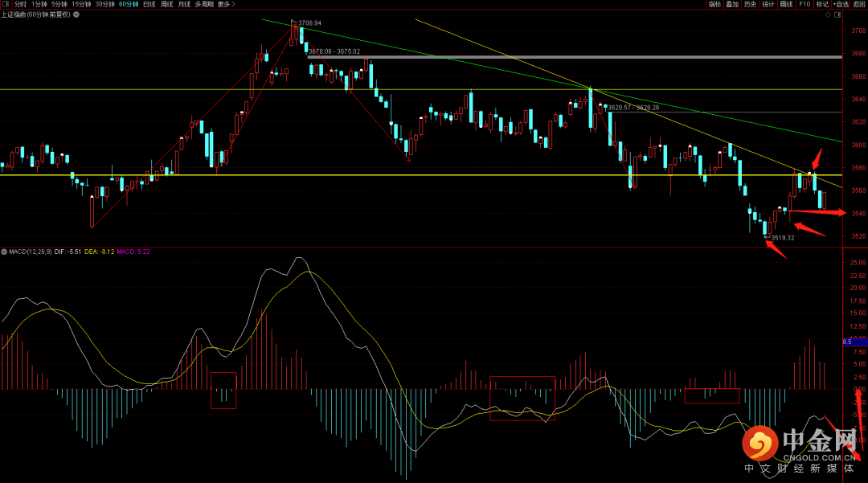This screenshot has height=483, width=868.
Task: Click 返回 to go back
Action: 859,4
